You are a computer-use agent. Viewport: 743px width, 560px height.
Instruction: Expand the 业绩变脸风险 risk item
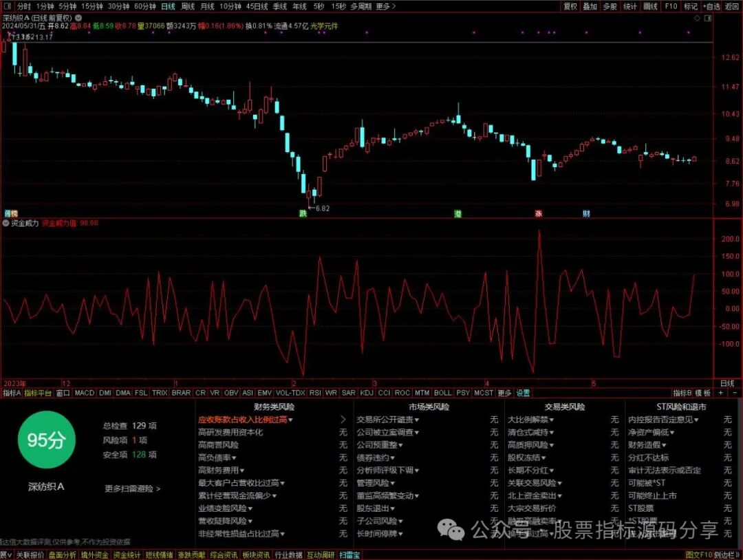(225, 508)
